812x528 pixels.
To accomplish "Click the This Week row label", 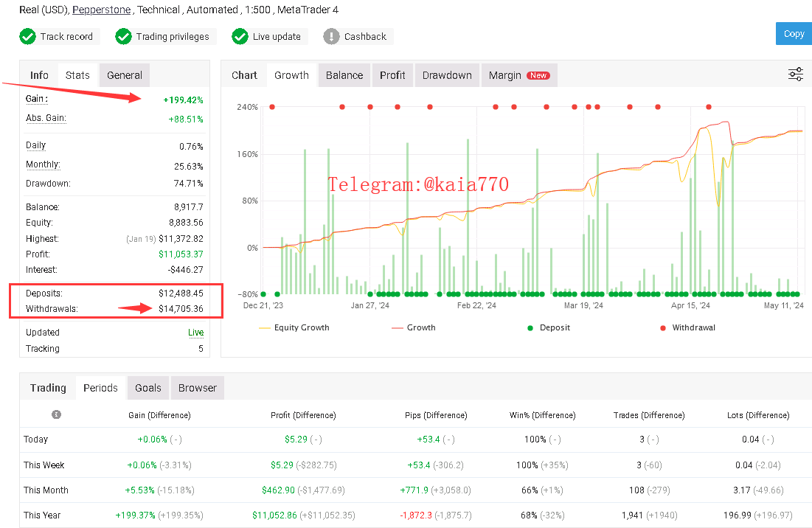I will click(x=44, y=465).
